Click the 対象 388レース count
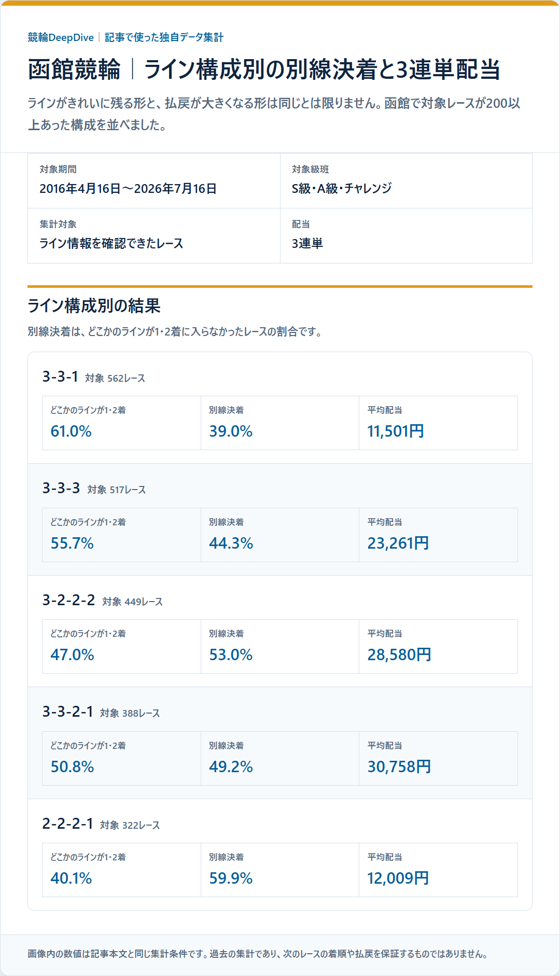This screenshot has height=976, width=560. click(130, 713)
